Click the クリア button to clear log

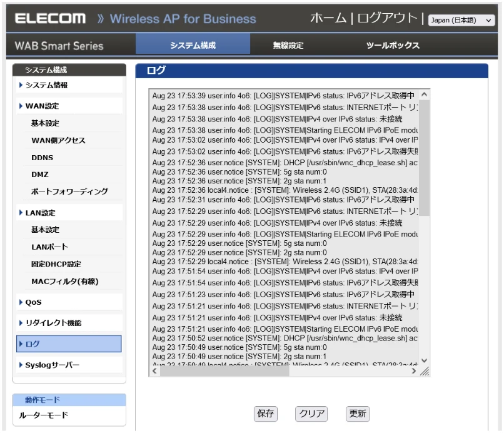point(311,414)
